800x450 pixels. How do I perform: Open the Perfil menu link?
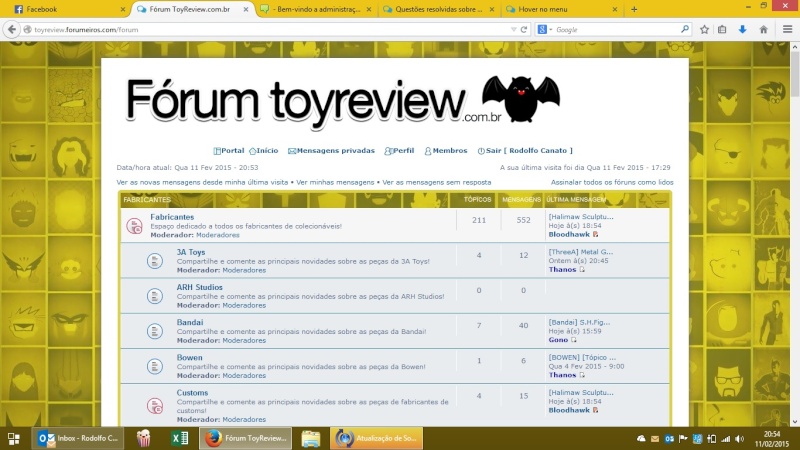tap(399, 151)
